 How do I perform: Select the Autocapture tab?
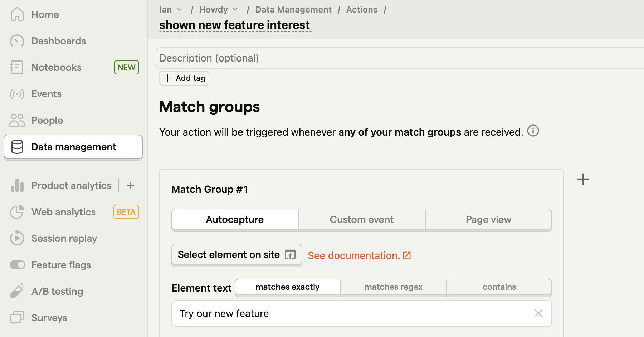(x=235, y=219)
